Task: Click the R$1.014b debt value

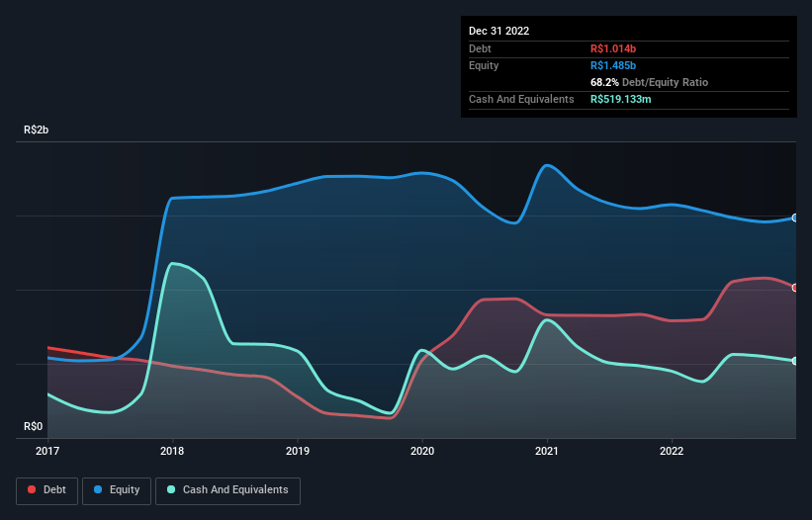Action: pos(613,48)
